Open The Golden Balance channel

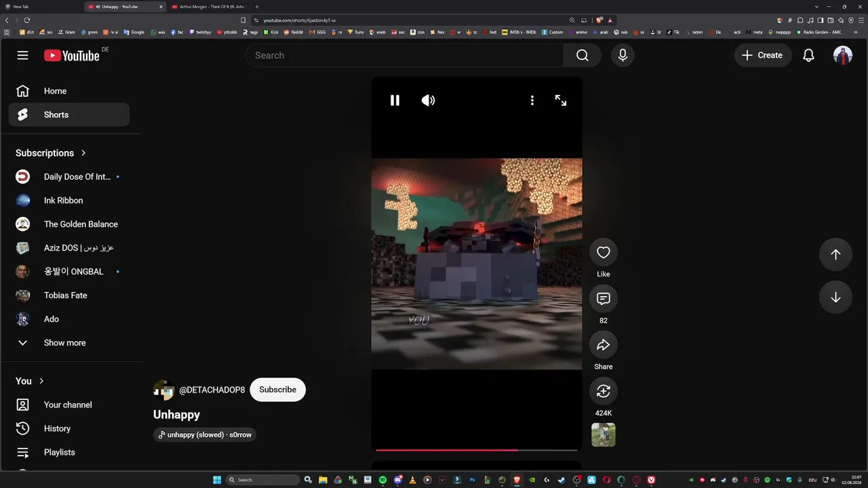click(68, 224)
